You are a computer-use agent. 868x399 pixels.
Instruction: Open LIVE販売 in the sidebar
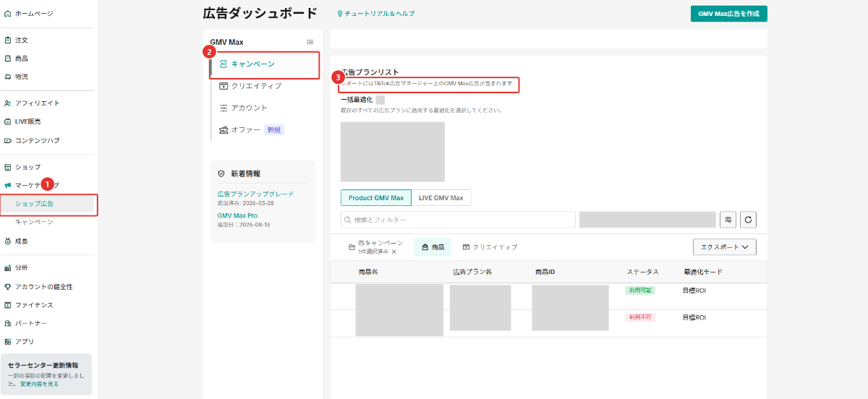27,121
